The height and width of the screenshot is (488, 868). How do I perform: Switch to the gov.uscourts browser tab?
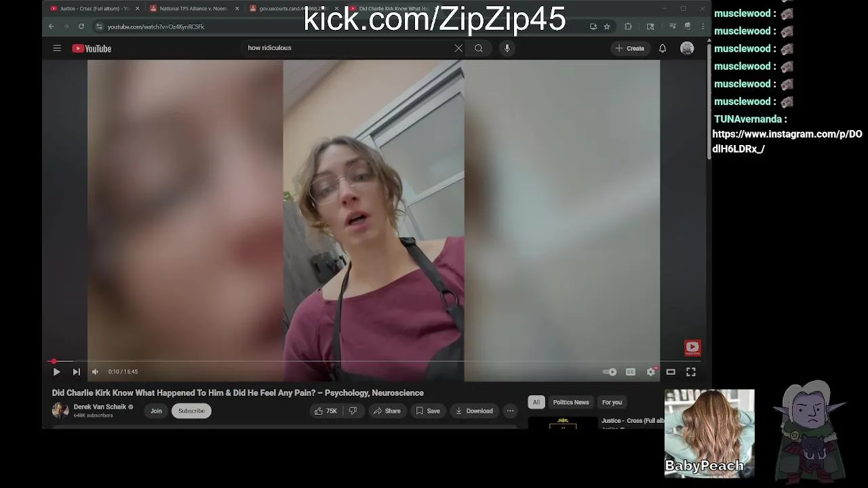point(290,9)
